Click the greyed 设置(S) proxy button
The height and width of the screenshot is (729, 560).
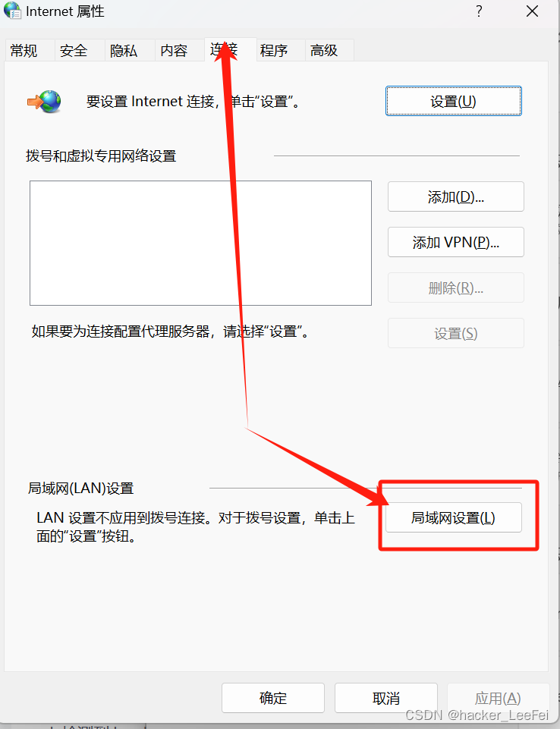coord(456,333)
